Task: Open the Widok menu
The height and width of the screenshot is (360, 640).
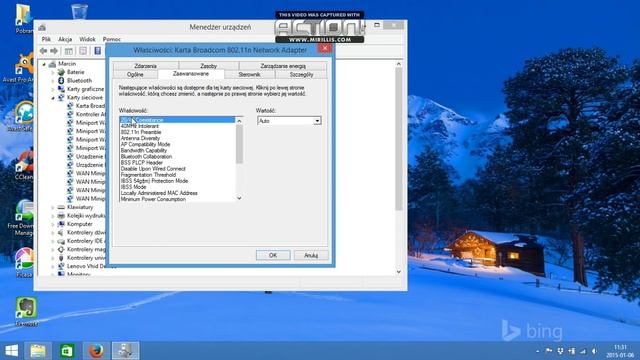Action: 87,39
